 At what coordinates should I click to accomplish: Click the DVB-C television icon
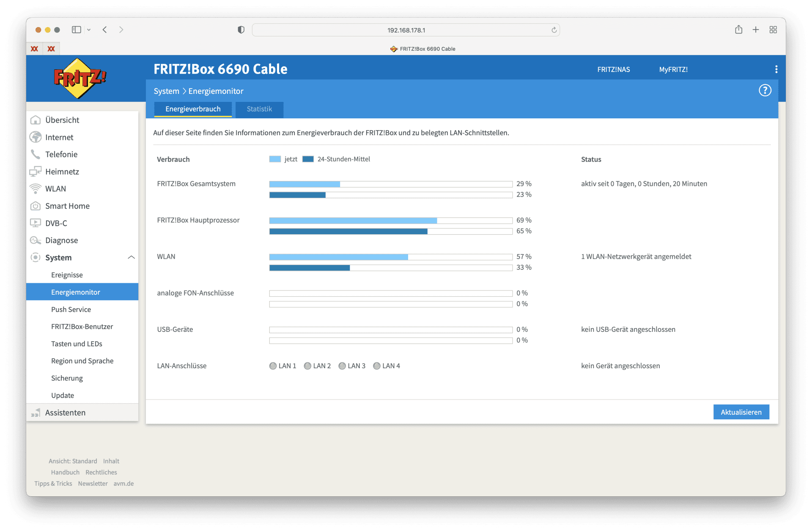point(36,223)
